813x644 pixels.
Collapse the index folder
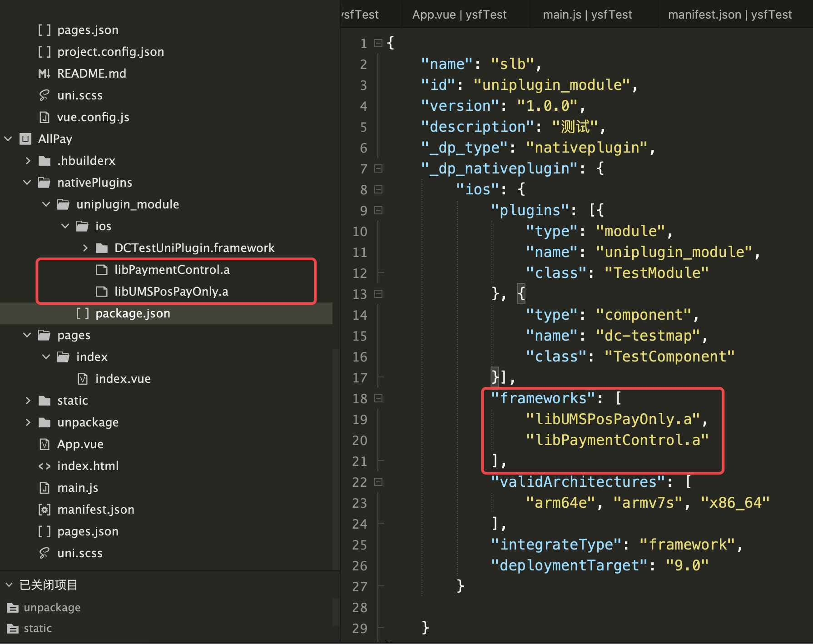[46, 357]
